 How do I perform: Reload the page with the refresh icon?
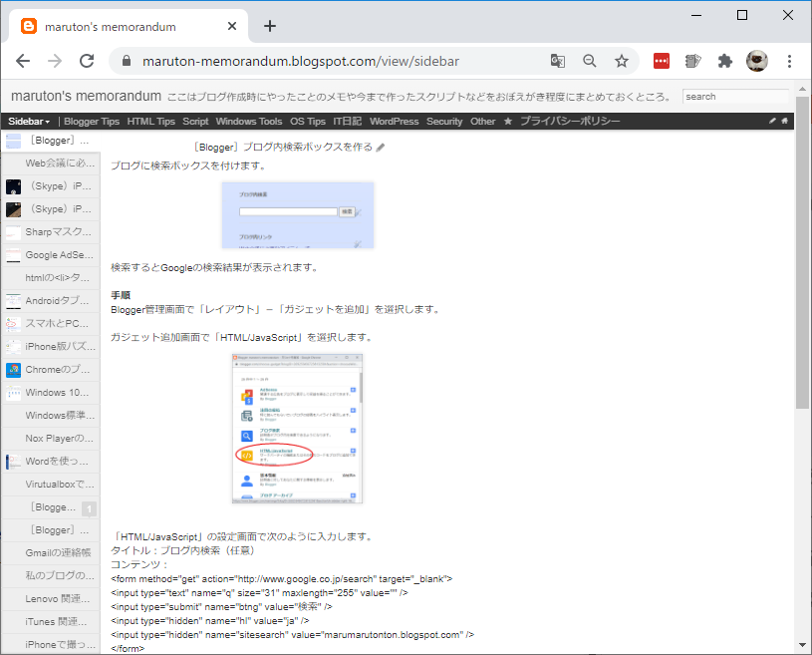(x=87, y=61)
